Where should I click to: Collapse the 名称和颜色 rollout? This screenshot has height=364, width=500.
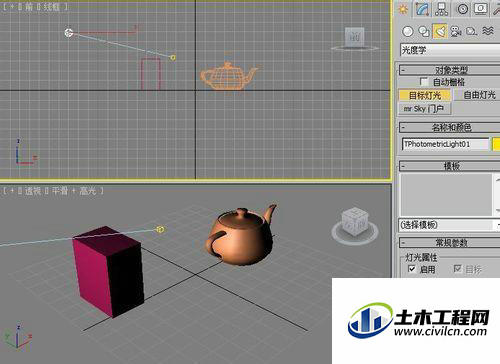(449, 127)
